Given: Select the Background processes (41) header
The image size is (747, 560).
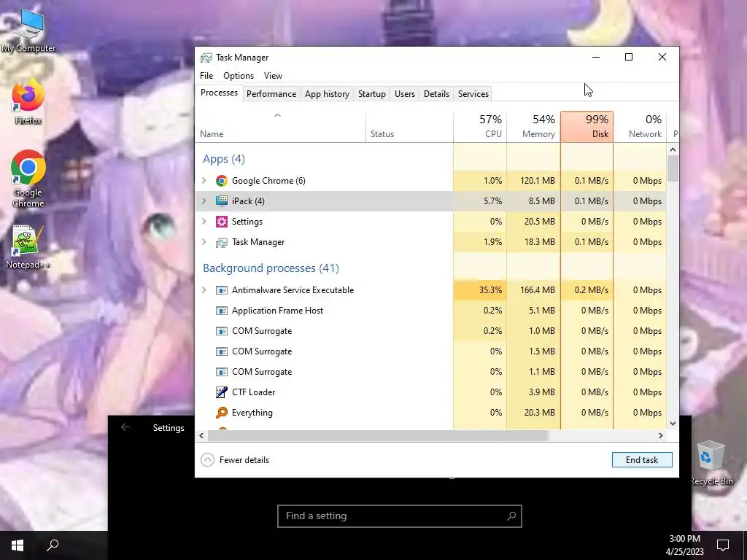Looking at the screenshot, I should 271,268.
